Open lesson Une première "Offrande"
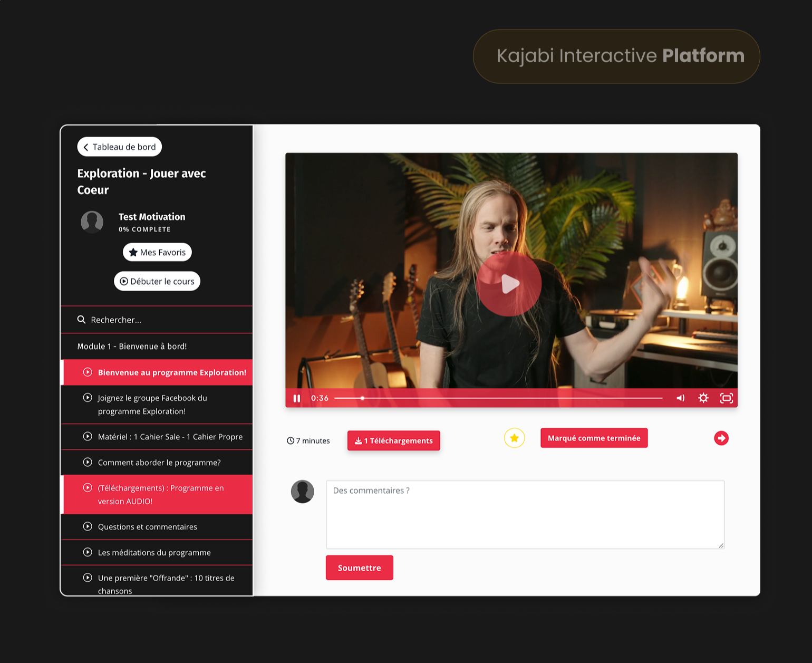The width and height of the screenshot is (812, 663). pos(157,581)
